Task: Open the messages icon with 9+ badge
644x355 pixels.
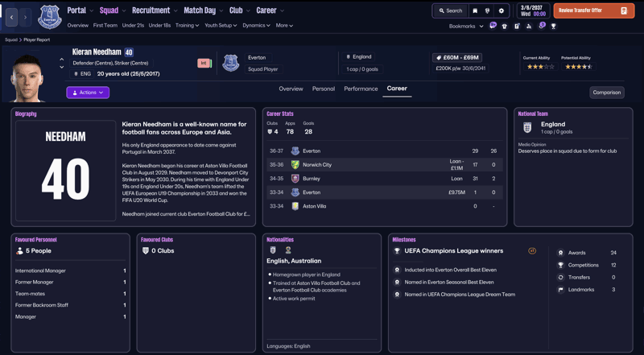Action: click(x=493, y=26)
